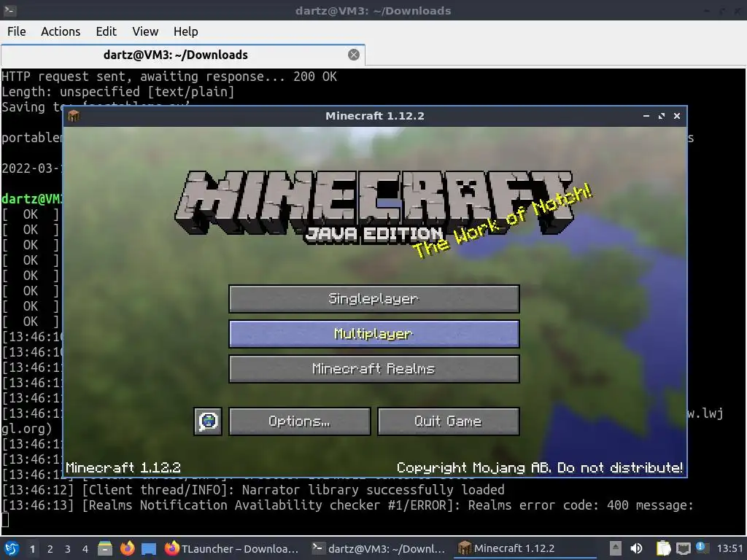Open the terminal Actions menu
Image resolution: width=747 pixels, height=560 pixels.
[x=61, y=31]
